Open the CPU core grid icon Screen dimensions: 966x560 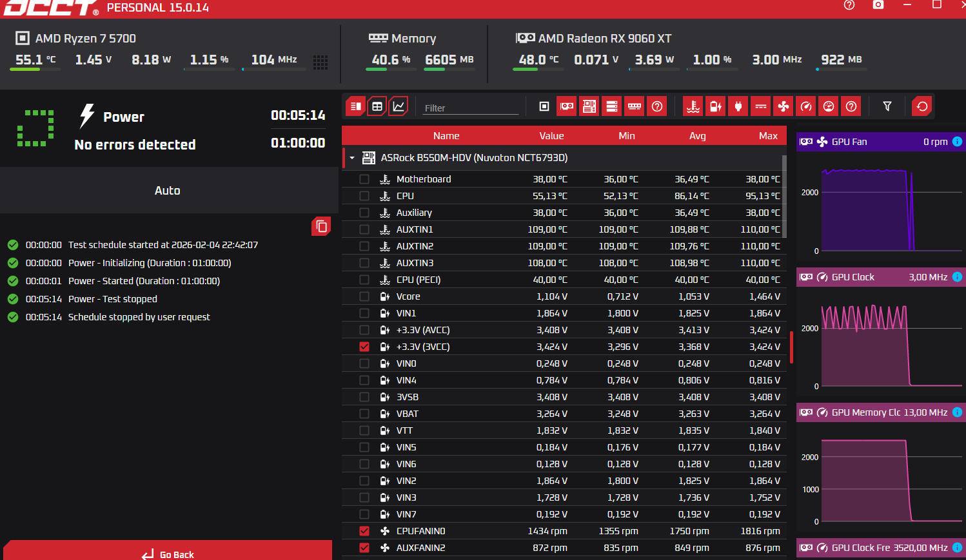click(x=320, y=62)
